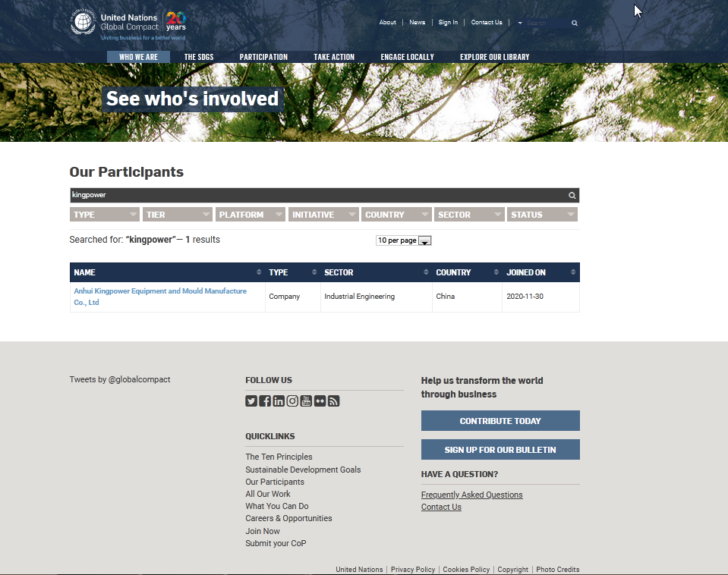This screenshot has height=575, width=728.
Task: Visit the Instagram icon link
Action: click(292, 401)
